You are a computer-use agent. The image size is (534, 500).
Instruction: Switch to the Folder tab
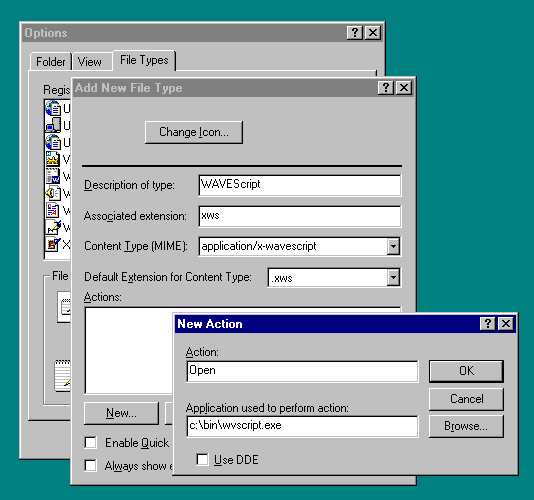pyautogui.click(x=51, y=62)
